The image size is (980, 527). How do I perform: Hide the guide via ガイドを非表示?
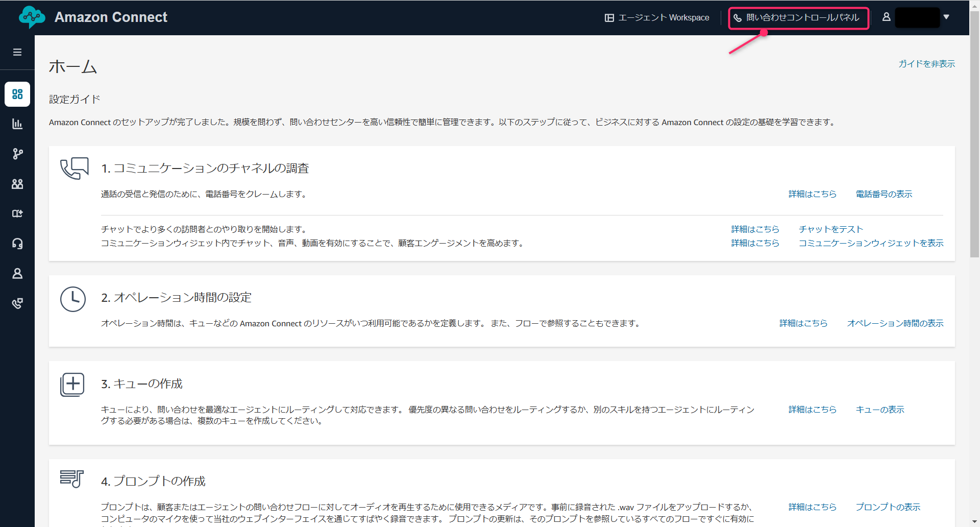click(926, 64)
